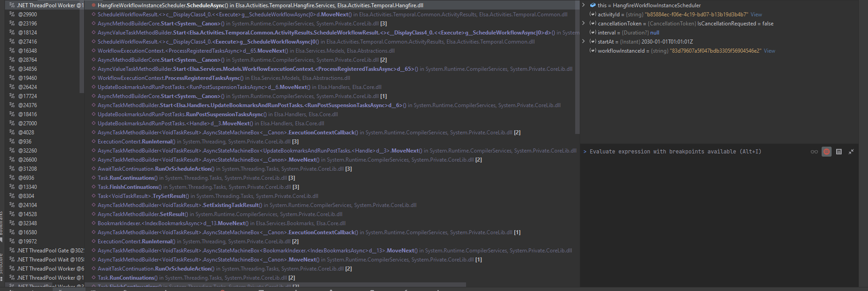
Task: Expand the 'this = HangfireWorkflowInstanceScheduler' variable
Action: coord(584,5)
